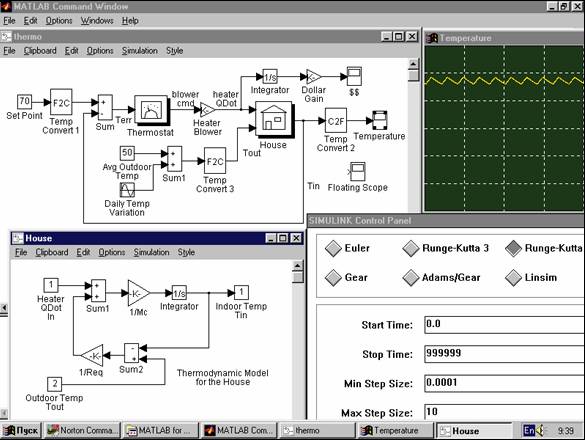Click scroll up arrow in thermo window
This screenshot has width=585, height=440.
point(413,64)
